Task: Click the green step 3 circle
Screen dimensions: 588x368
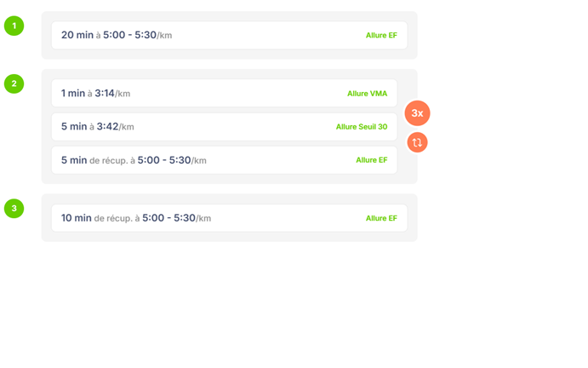Action: (x=14, y=208)
